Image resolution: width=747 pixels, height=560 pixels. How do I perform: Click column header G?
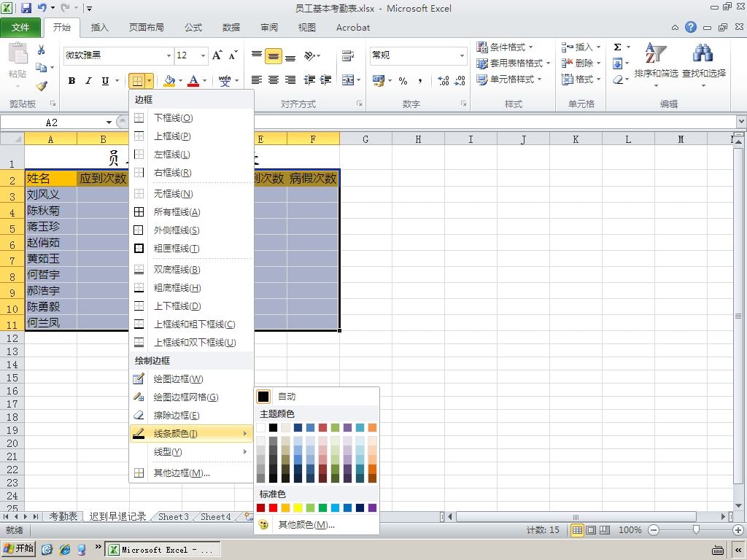tap(365, 139)
